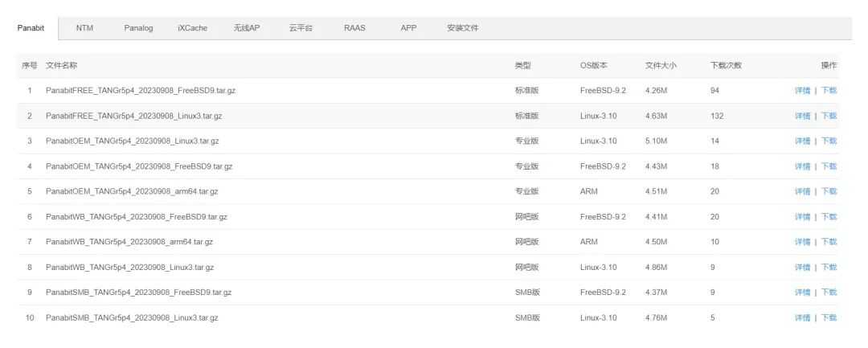Select file name PanabitOEM_TANGr5p4_20230908_FreeBSD9.tar.gz
868x348 pixels.
139,166
